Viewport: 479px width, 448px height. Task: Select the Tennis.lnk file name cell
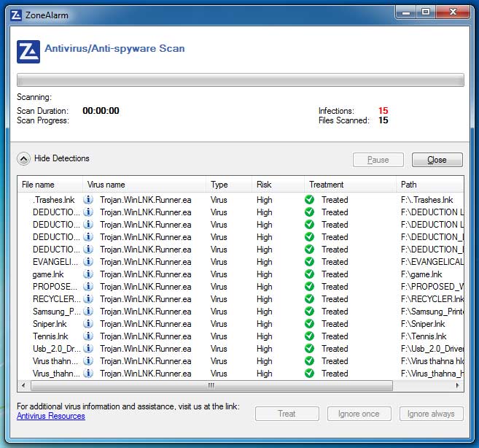click(x=51, y=336)
